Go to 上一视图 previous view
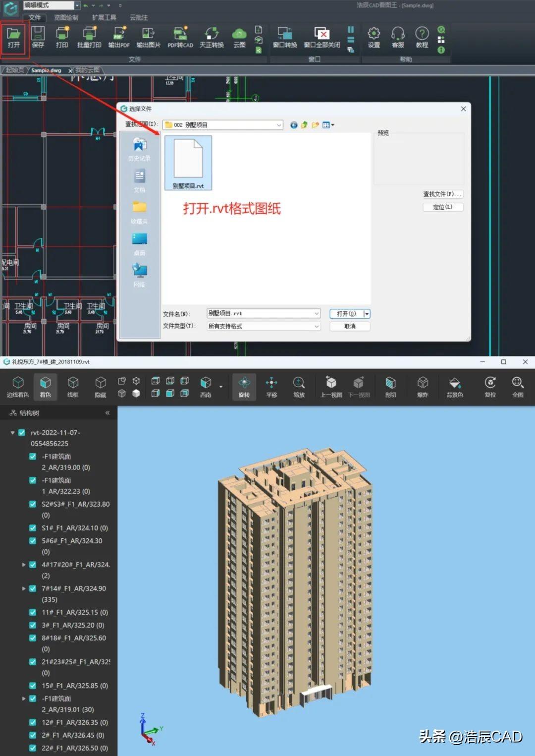 click(x=331, y=387)
